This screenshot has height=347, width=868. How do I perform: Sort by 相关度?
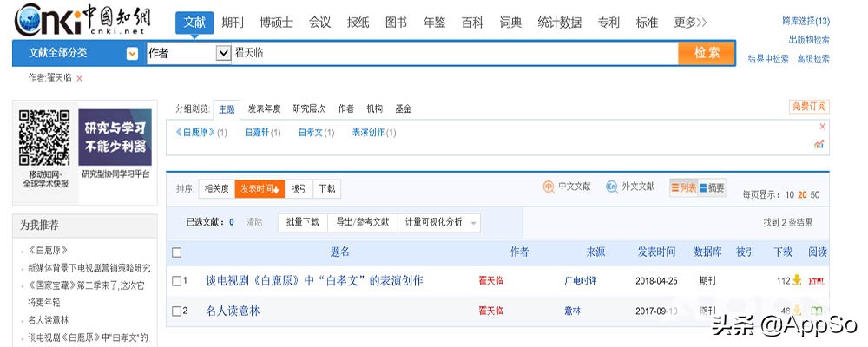pyautogui.click(x=216, y=189)
